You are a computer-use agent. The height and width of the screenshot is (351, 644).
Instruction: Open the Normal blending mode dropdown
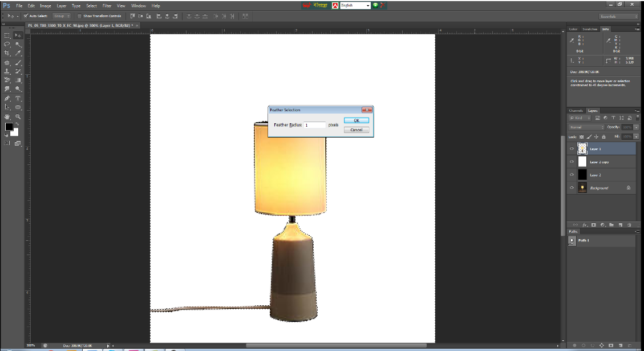click(586, 127)
